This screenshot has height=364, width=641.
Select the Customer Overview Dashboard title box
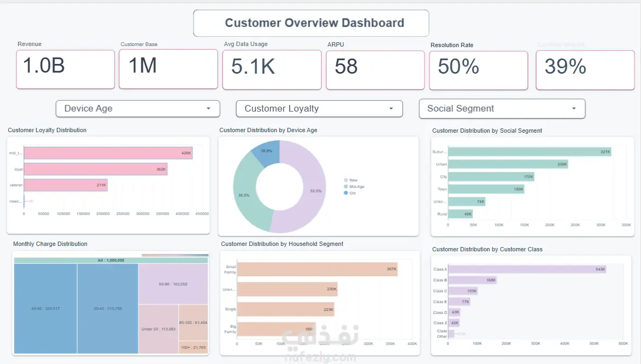coord(311,23)
